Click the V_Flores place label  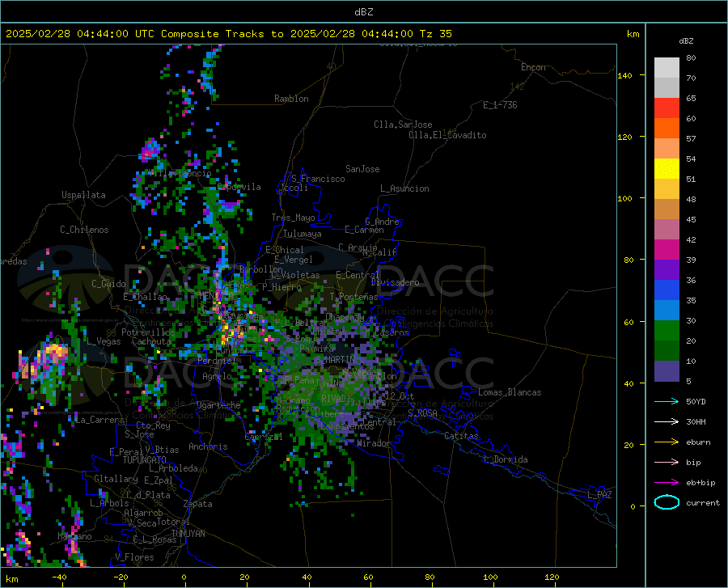point(134,557)
